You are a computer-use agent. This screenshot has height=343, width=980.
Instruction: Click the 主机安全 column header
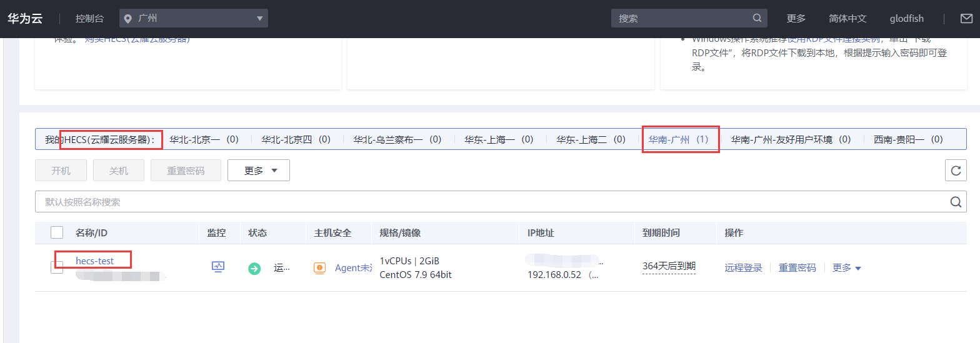[332, 232]
